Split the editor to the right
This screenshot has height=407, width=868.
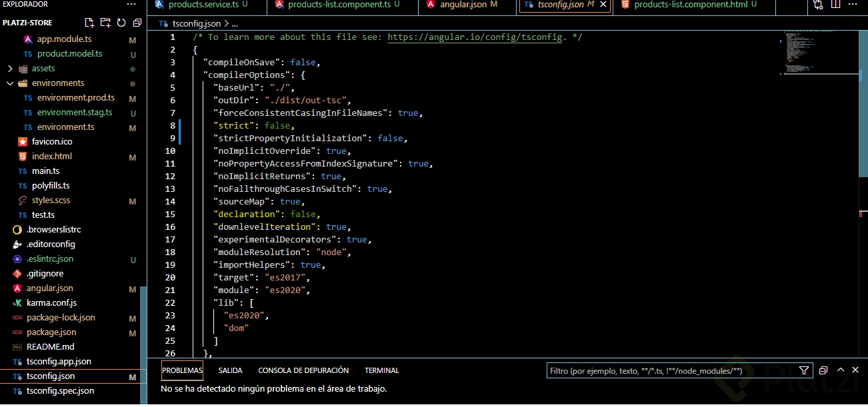837,5
